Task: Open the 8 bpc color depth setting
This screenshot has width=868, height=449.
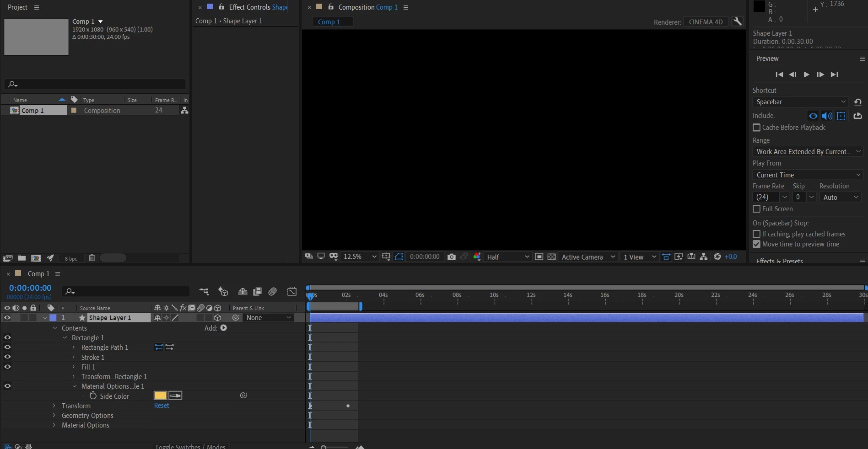Action: (x=71, y=258)
